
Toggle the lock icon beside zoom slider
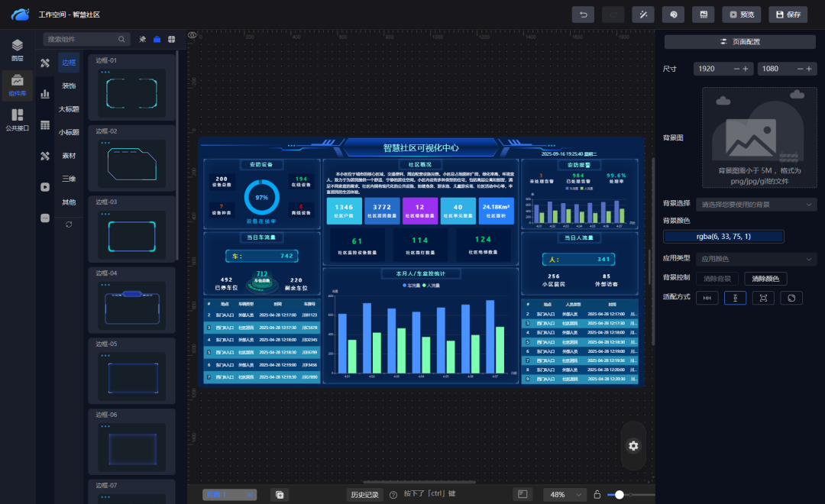[x=597, y=495]
